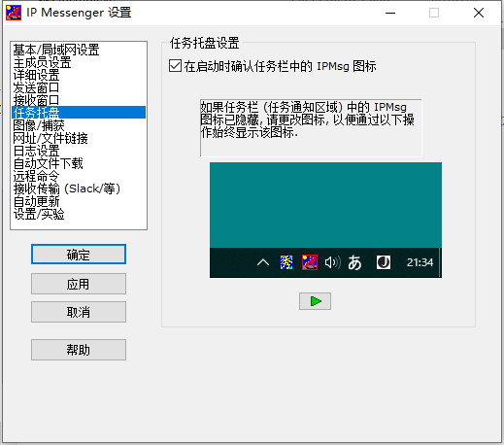Open the 发送窗口 settings page

pyautogui.click(x=79, y=87)
